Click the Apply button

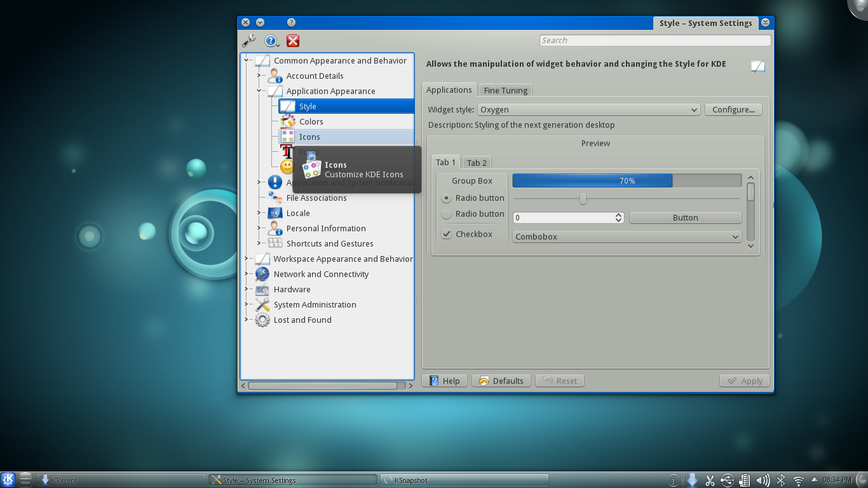pos(745,381)
